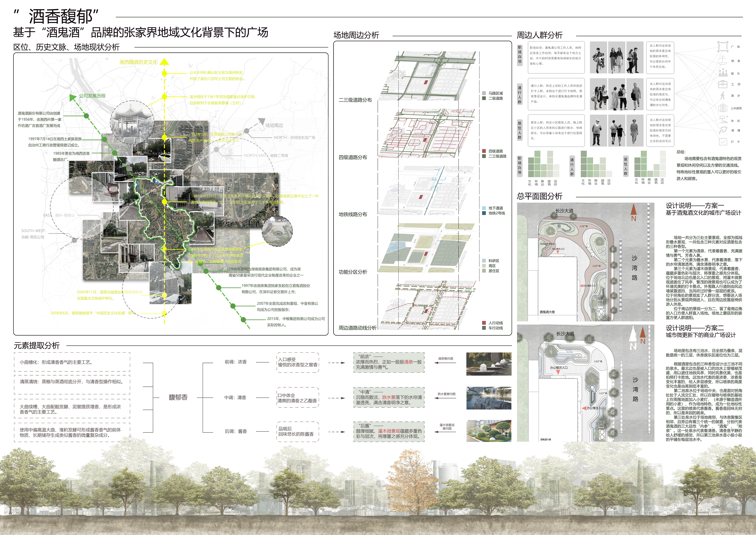Click the 商区 legend swatch
Image resolution: width=756 pixels, height=535 pixels.
point(484,266)
